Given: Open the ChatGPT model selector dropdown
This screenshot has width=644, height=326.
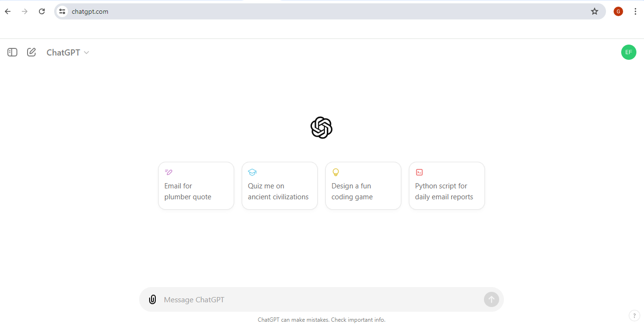Looking at the screenshot, I should pos(68,53).
